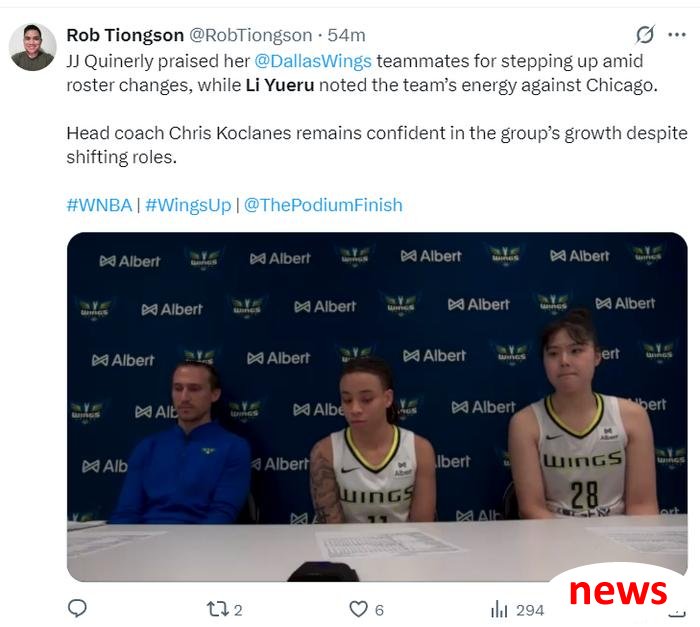Screen dimensions: 700x627
Task: Click the Grok slashed-circle icon
Action: pyautogui.click(x=645, y=35)
